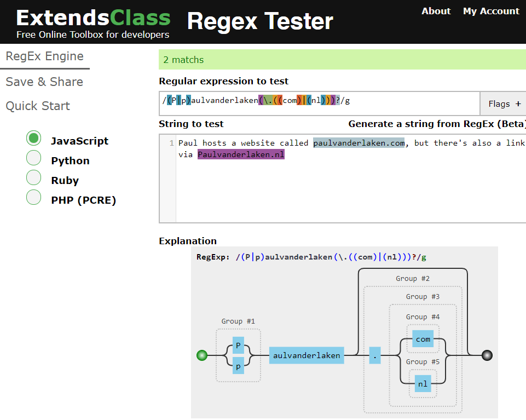Open the About page
The height and width of the screenshot is (420, 526).
tap(436, 11)
